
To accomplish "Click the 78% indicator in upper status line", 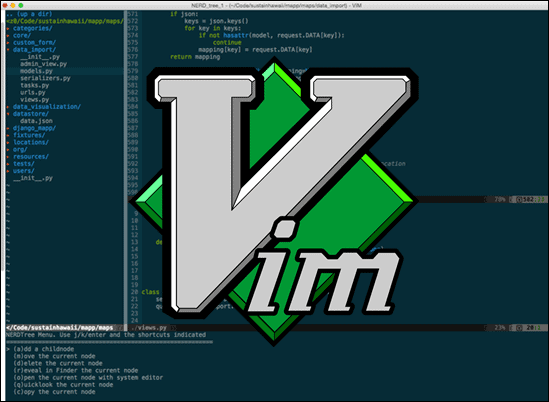I will click(500, 200).
